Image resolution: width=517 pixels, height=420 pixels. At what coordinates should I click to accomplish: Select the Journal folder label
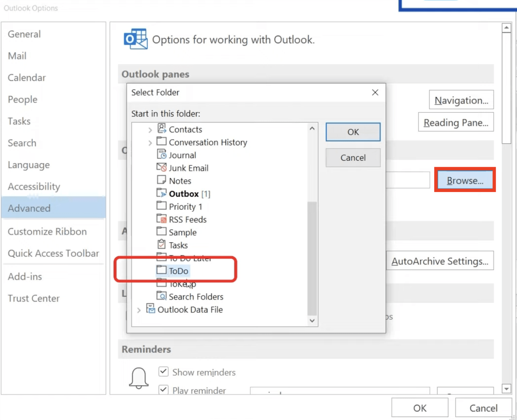[182, 155]
